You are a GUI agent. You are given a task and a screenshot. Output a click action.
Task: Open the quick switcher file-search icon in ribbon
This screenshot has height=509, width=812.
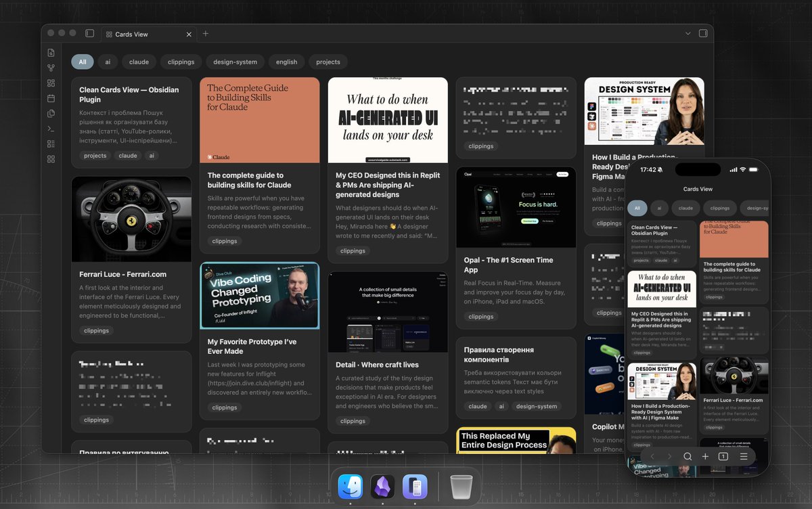click(51, 53)
